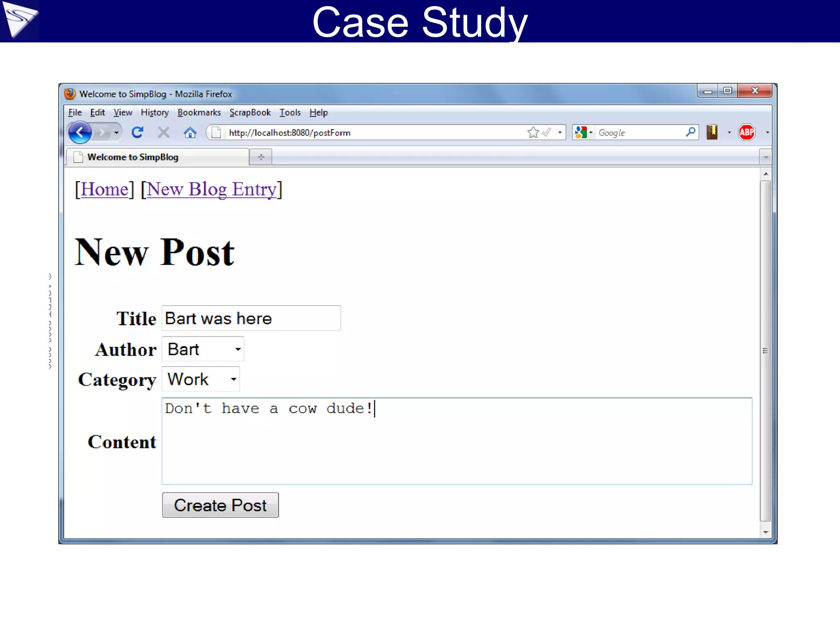Open the Category dropdown showing Work
The height and width of the screenshot is (630, 840).
tap(201, 379)
